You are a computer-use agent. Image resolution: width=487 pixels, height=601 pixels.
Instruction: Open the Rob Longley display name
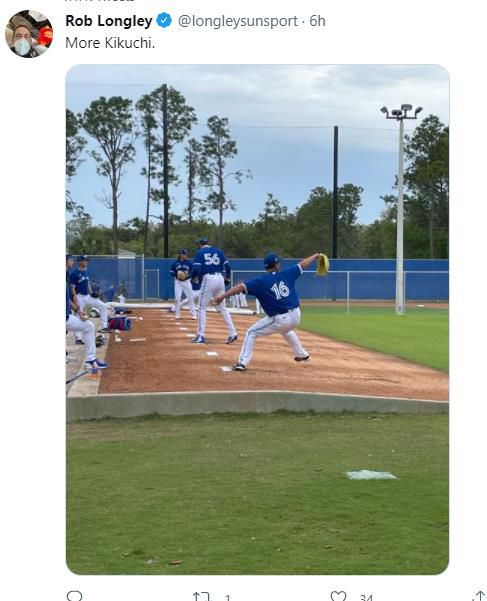point(109,21)
